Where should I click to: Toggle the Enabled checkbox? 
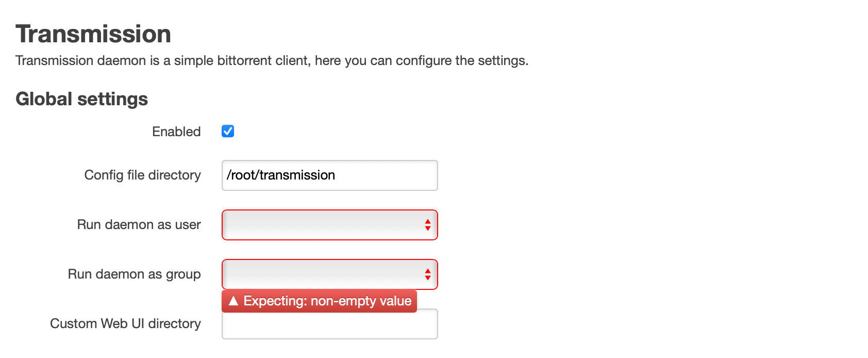coord(228,131)
